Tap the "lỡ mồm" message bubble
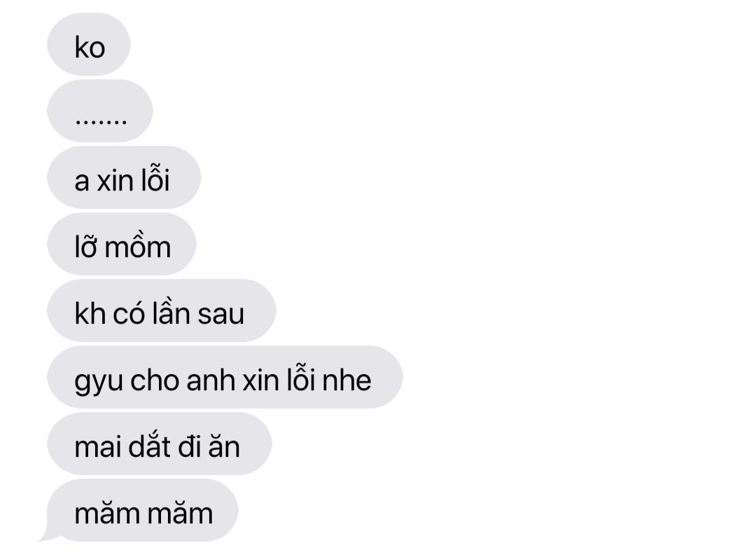The height and width of the screenshot is (550, 756). [122, 244]
